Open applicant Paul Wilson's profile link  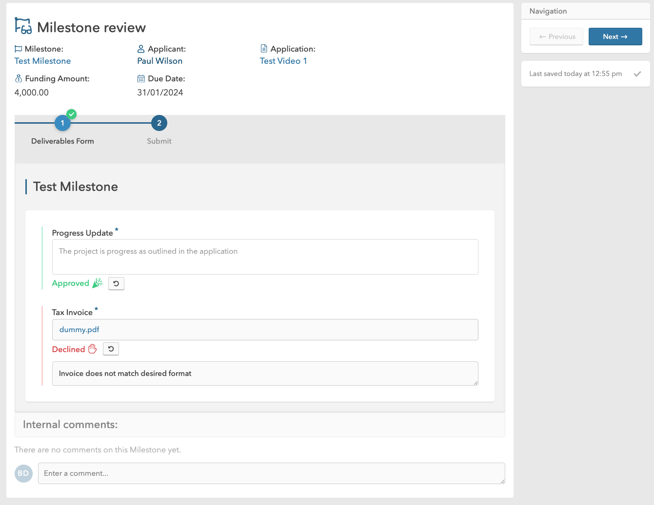point(159,61)
